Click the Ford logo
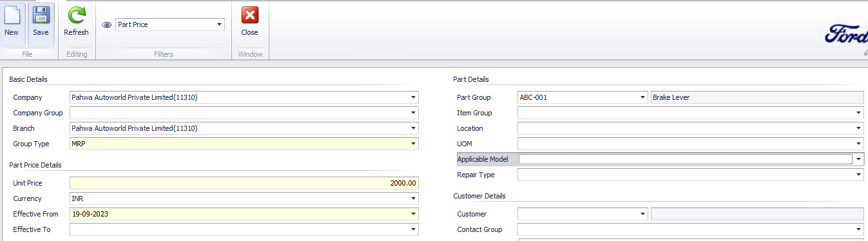This screenshot has height=241, width=868. pyautogui.click(x=847, y=34)
